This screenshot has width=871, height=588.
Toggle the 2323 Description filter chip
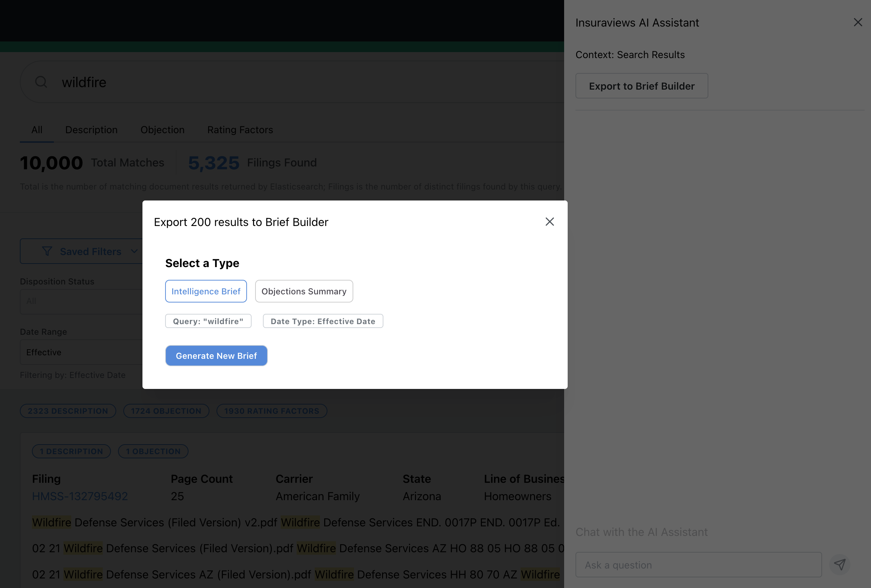(68, 411)
